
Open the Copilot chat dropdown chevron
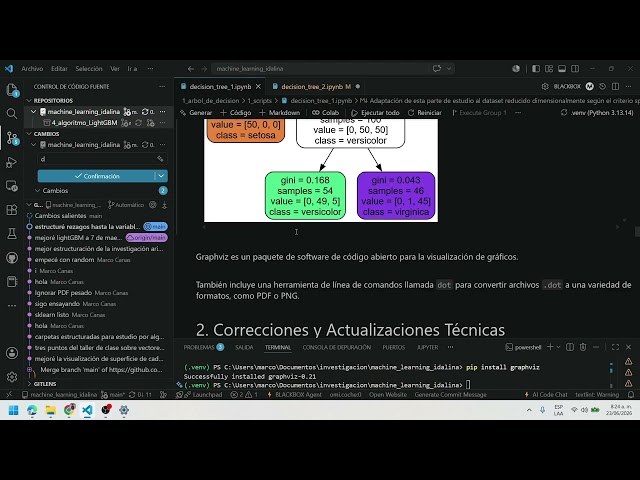pyautogui.click(x=449, y=69)
